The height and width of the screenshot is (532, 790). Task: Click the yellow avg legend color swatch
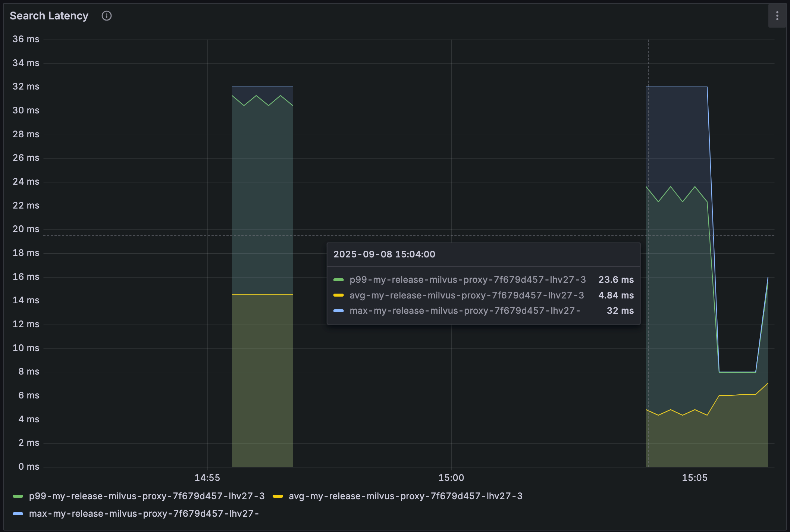(x=278, y=496)
